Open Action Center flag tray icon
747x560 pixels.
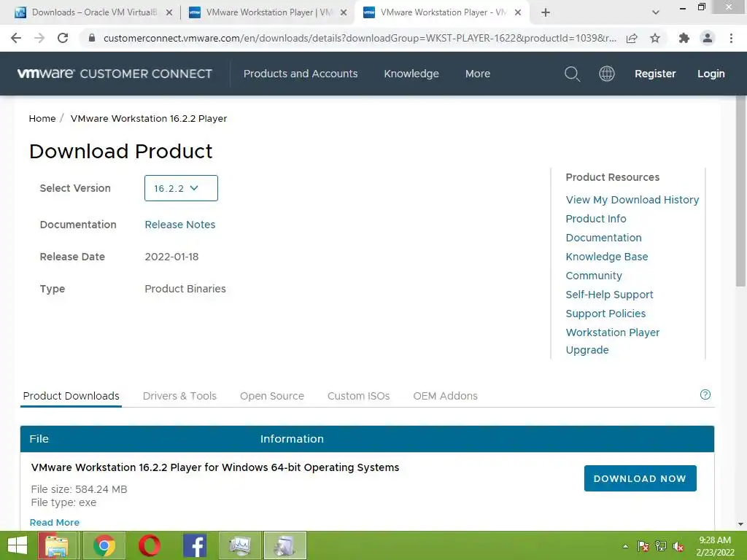click(x=643, y=547)
